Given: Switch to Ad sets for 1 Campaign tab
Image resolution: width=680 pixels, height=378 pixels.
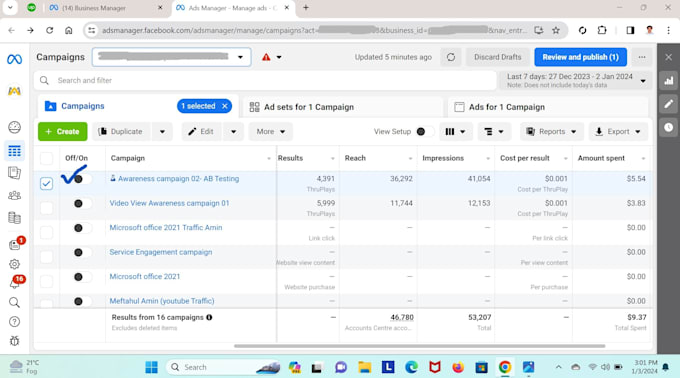Looking at the screenshot, I should [x=343, y=107].
